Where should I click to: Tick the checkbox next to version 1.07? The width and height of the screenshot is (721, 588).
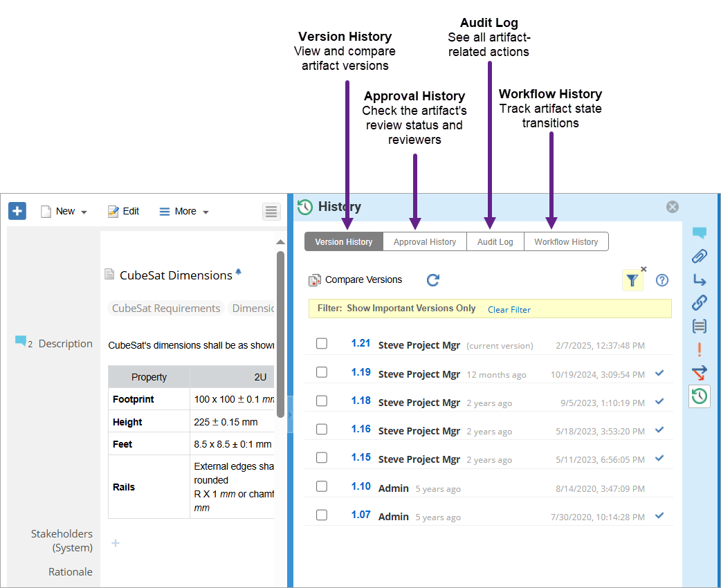click(x=322, y=515)
